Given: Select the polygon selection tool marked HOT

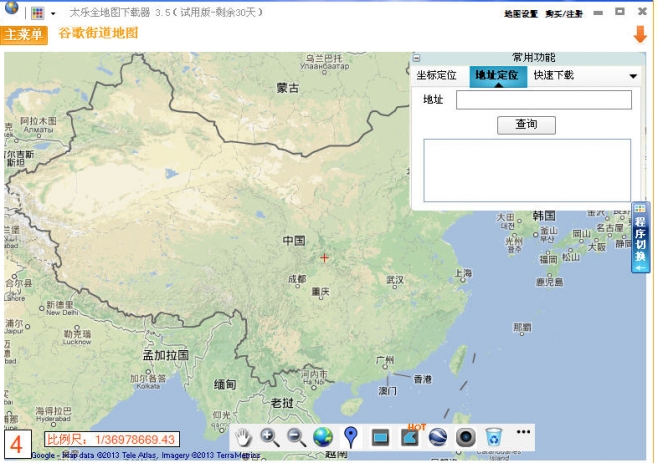Looking at the screenshot, I should [x=410, y=437].
